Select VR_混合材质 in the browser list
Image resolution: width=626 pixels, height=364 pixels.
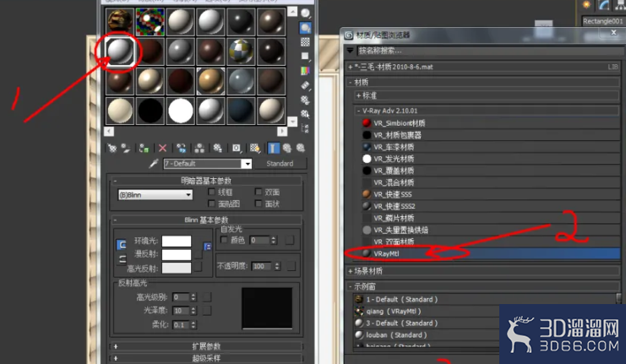tap(490, 182)
